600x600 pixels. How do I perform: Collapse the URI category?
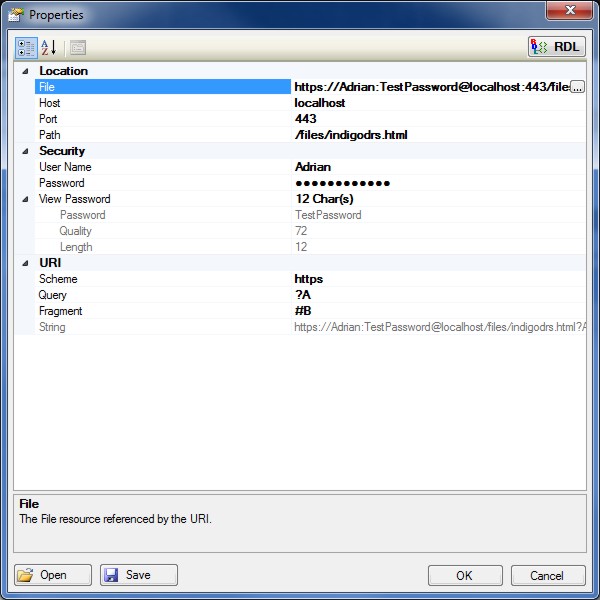pyautogui.click(x=25, y=263)
